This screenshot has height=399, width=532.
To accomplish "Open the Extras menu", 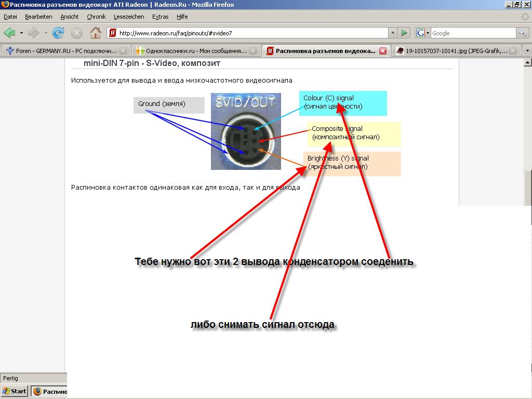I will click(160, 17).
